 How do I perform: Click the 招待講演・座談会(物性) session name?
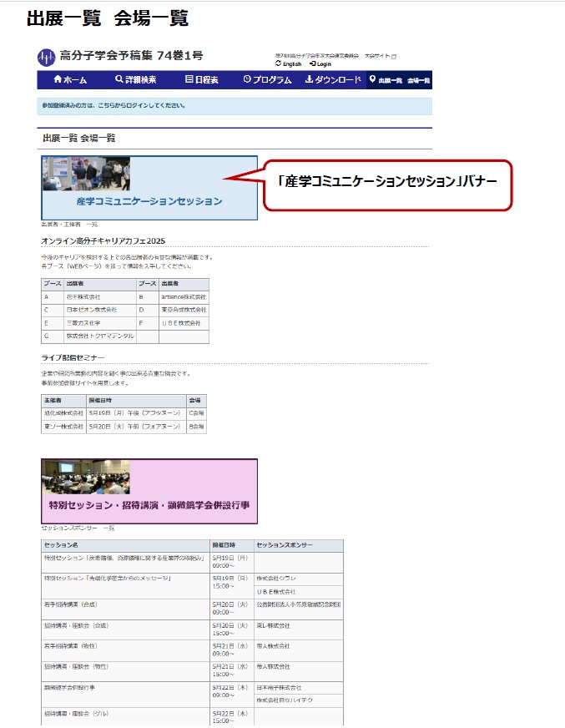coord(76,667)
